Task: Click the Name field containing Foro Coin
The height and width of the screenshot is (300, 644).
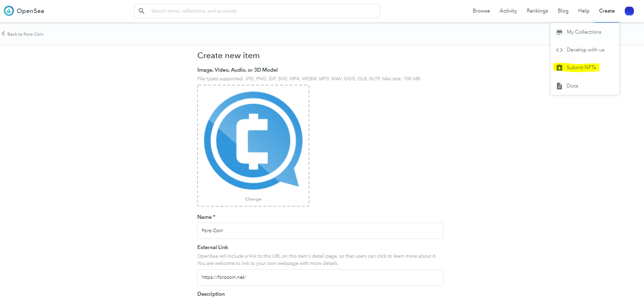Action: click(320, 231)
